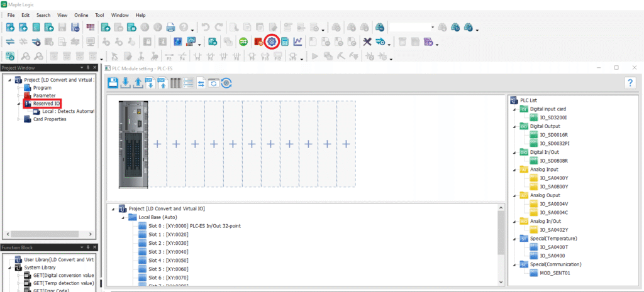Click the circular gear refresh icon in module toolbar
Screen dimensions: 644x292
(x=226, y=82)
